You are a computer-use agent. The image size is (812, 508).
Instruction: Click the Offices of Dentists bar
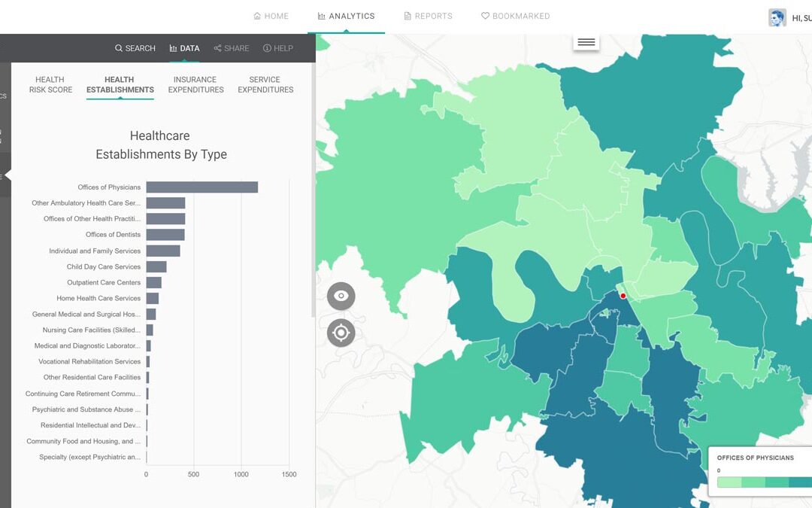tap(165, 235)
